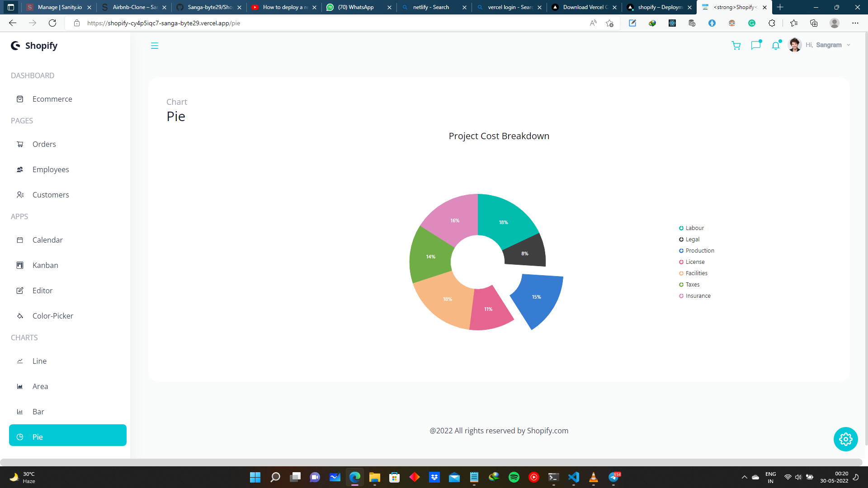This screenshot has width=868, height=488.
Task: Select the Kanban app in the sidebar
Action: [x=45, y=265]
